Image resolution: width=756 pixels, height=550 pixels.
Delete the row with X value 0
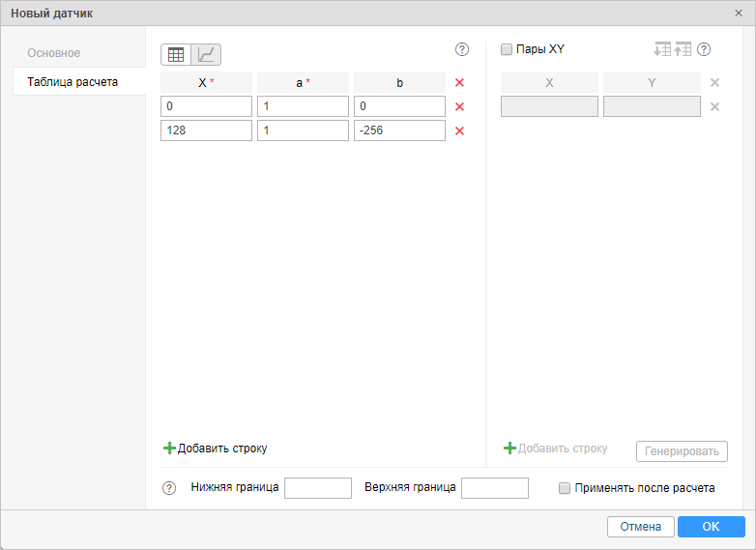click(x=459, y=106)
